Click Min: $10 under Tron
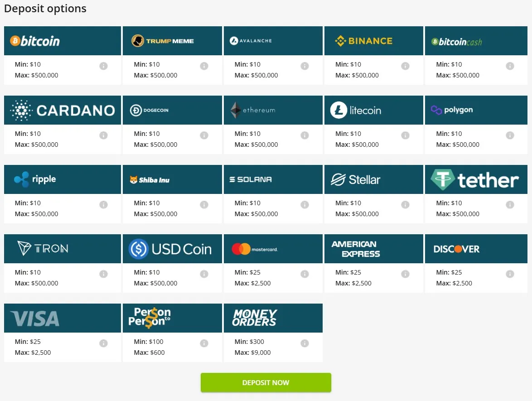The height and width of the screenshot is (401, 532). 28,272
